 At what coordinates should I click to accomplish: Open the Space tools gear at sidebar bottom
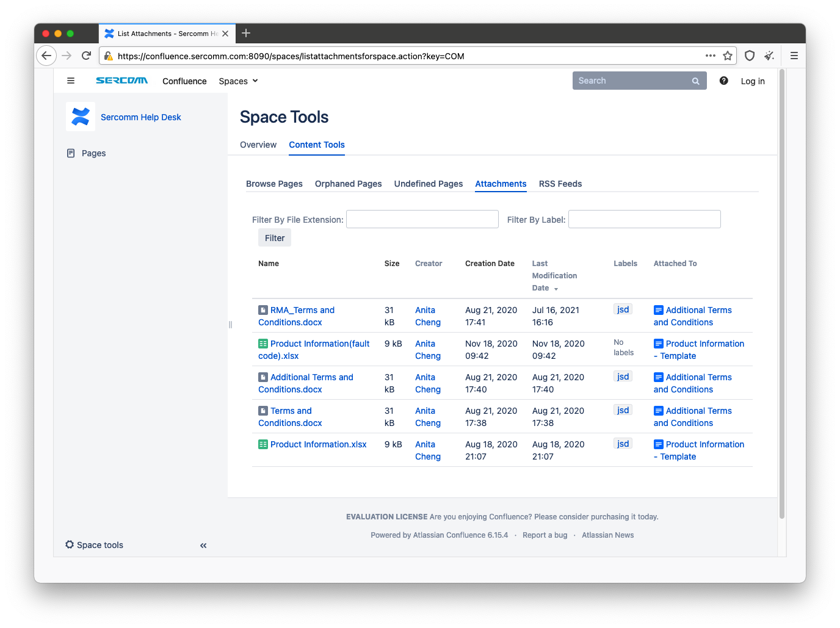[x=70, y=544]
